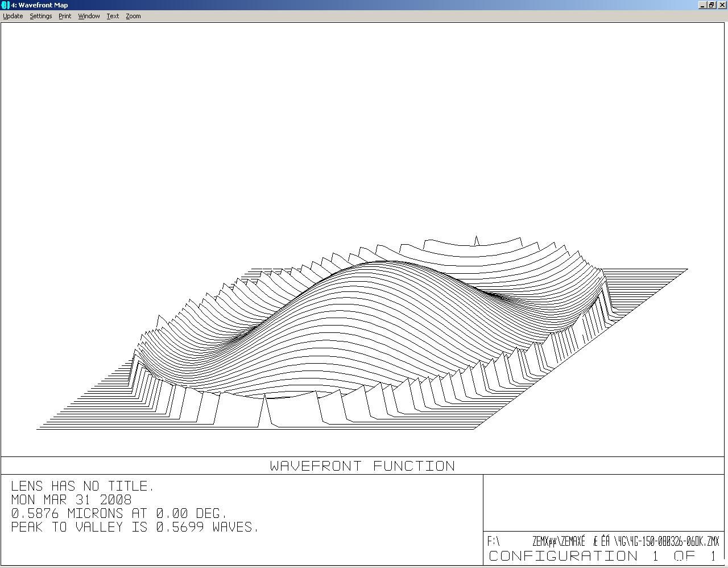Click the PEAK TO VALLEY value line
Image resolution: width=728 pixels, height=568 pixels.
coord(135,527)
